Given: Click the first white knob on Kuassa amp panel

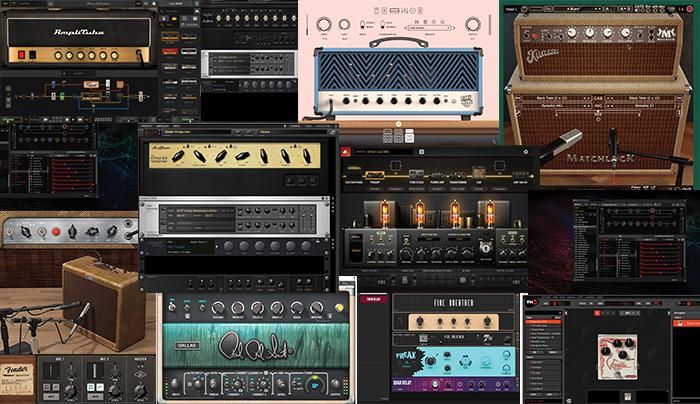Looking at the screenshot, I should [x=572, y=32].
